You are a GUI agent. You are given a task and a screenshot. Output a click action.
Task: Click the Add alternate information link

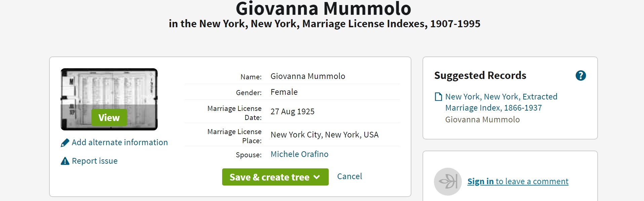tap(120, 143)
